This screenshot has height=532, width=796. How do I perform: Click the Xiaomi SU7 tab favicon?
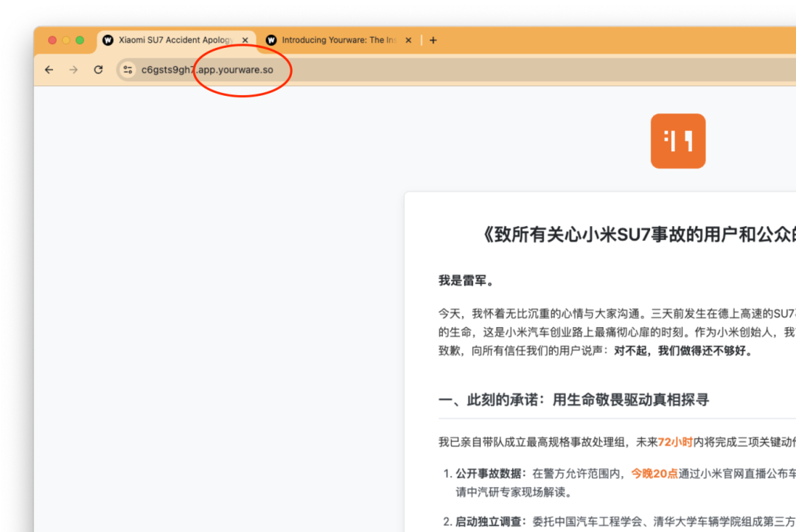coord(108,40)
